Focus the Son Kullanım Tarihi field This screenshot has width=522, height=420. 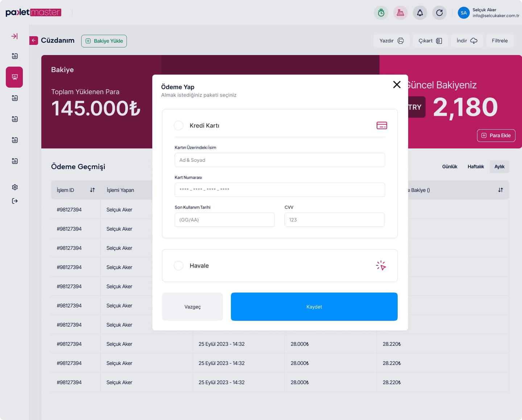225,220
